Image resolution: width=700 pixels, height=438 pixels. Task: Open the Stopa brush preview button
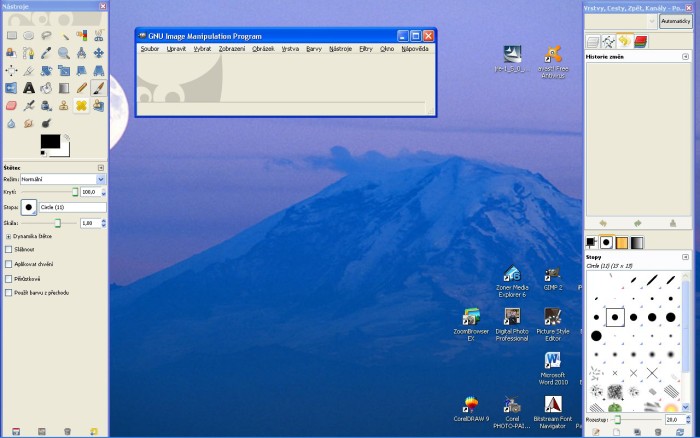pos(29,207)
